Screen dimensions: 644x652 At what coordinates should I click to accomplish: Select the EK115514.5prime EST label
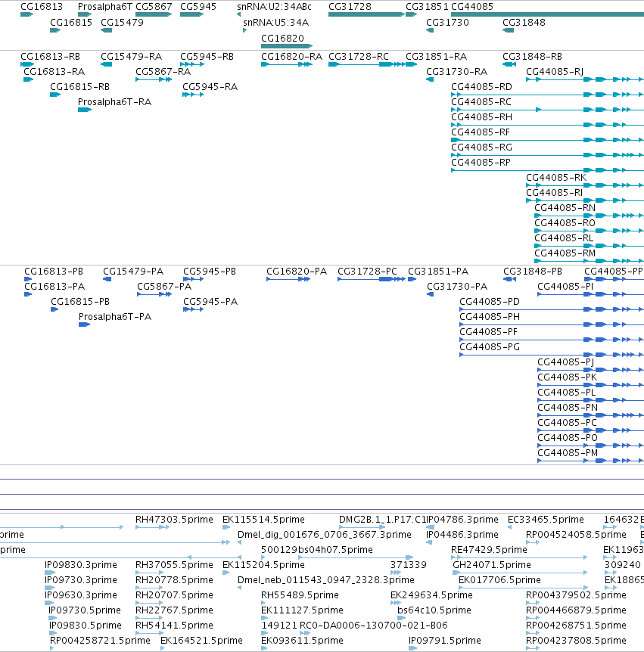[x=264, y=520]
